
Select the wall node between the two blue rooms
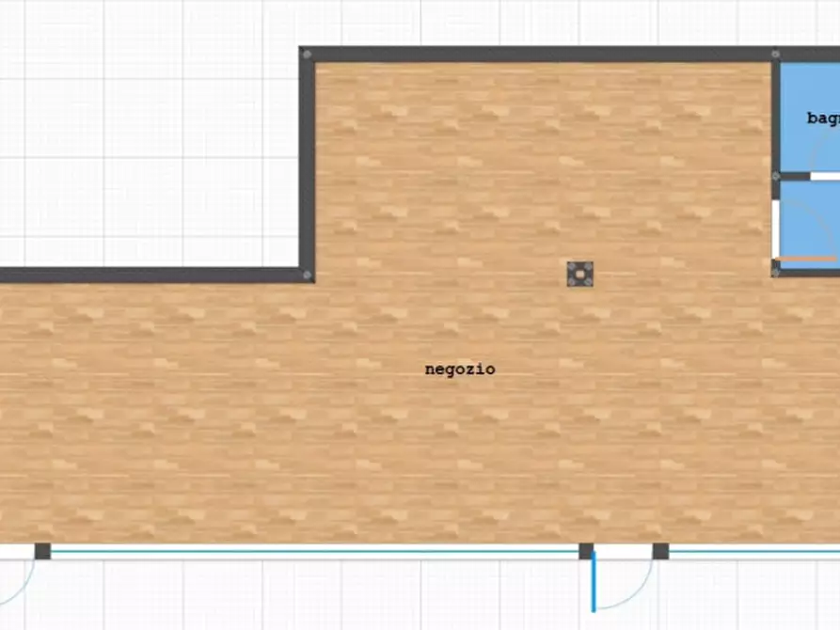coord(776,176)
